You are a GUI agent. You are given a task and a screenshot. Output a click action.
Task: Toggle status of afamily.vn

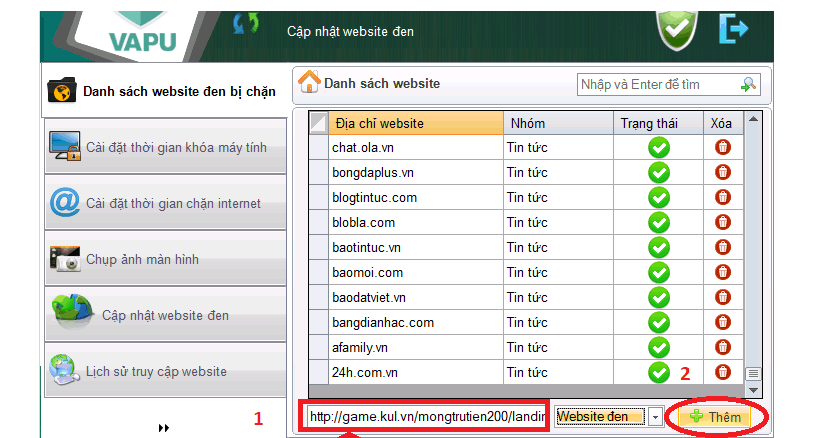[659, 347]
